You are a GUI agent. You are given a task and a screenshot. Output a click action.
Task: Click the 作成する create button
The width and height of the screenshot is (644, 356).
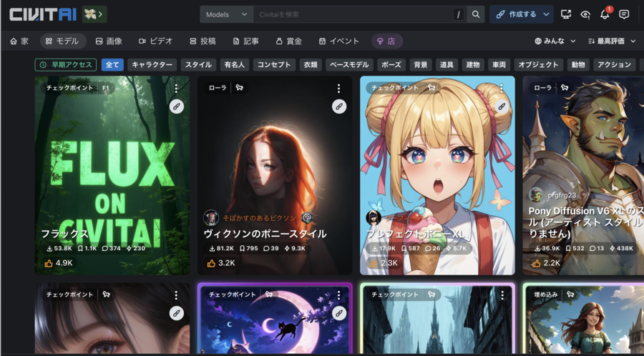click(517, 14)
